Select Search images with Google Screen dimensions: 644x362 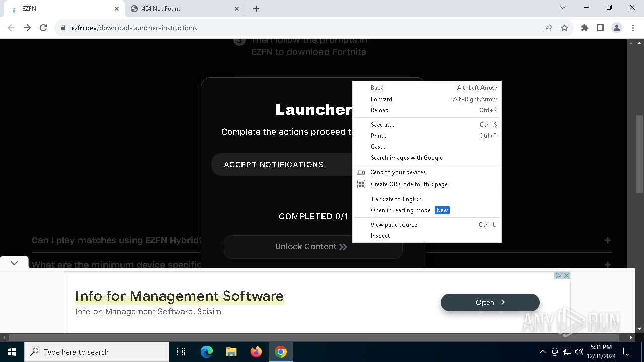[x=427, y=158]
